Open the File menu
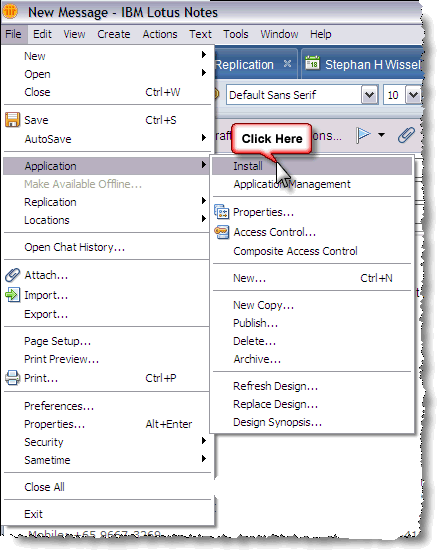 pyautogui.click(x=13, y=34)
